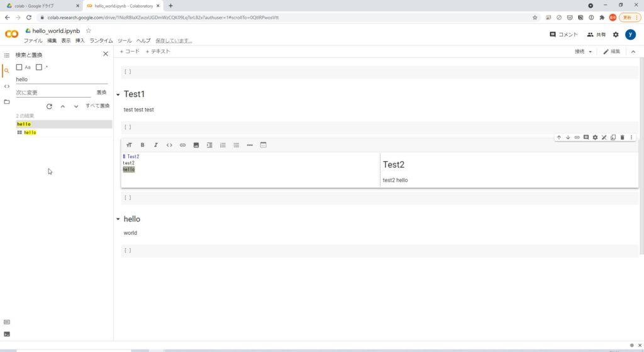Select the find and replace sidebar icon
Viewport: 644px width, 352px height.
click(x=6, y=71)
